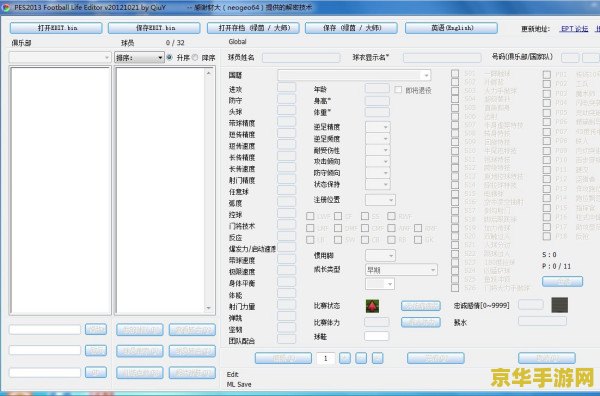The width and height of the screenshot is (600, 396).
Task: Tick the SS position checkbox
Action: tap(365, 217)
